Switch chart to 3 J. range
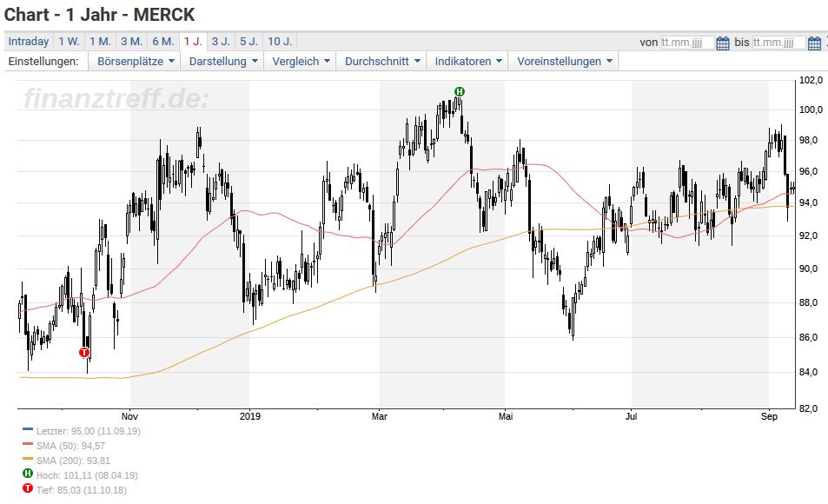This screenshot has height=504, width=828. point(221,41)
